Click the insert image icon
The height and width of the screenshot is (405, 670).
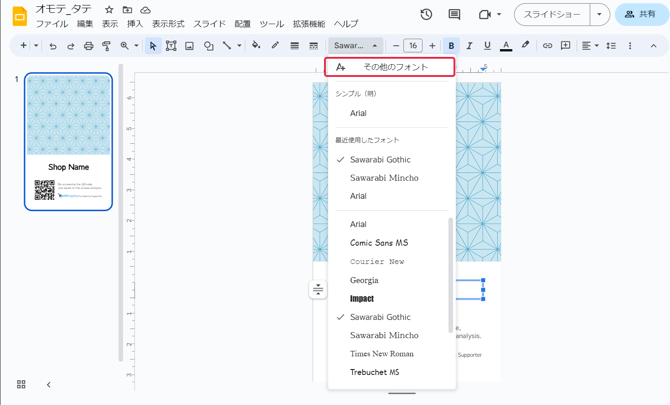click(x=189, y=46)
